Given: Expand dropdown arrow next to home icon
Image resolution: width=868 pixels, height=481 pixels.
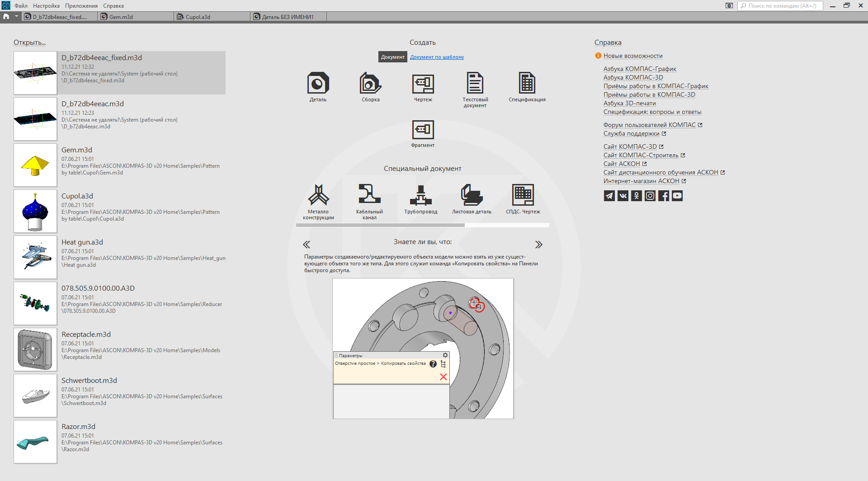Looking at the screenshot, I should coord(16,16).
